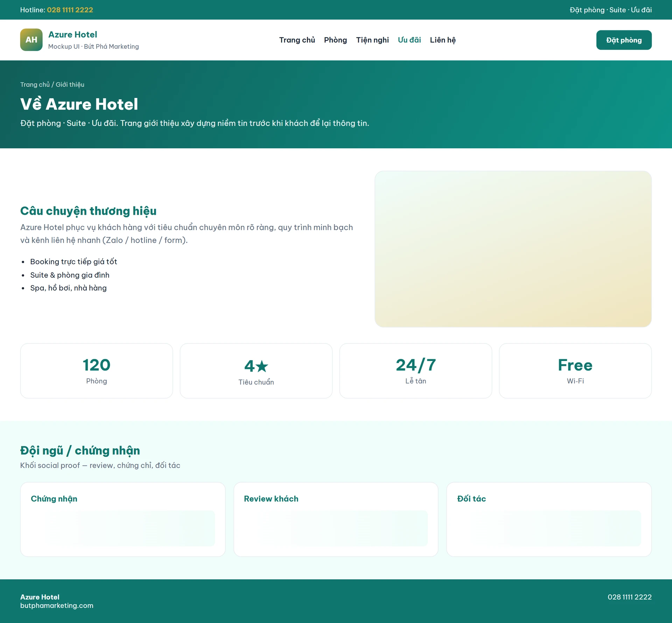Viewport: 672px width, 623px height.
Task: Click Khối social proof subtitle text
Action: [x=100, y=465]
